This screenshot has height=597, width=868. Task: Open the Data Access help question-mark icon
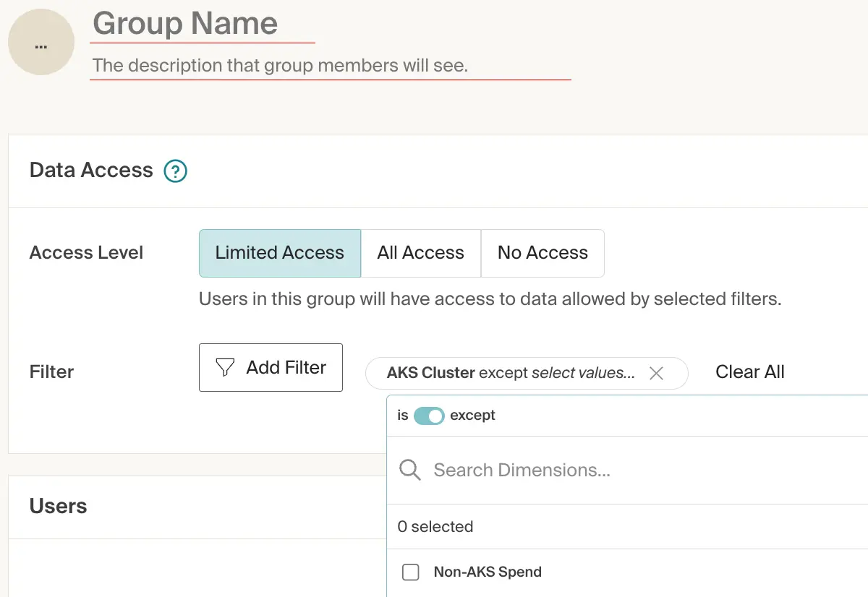coord(176,171)
